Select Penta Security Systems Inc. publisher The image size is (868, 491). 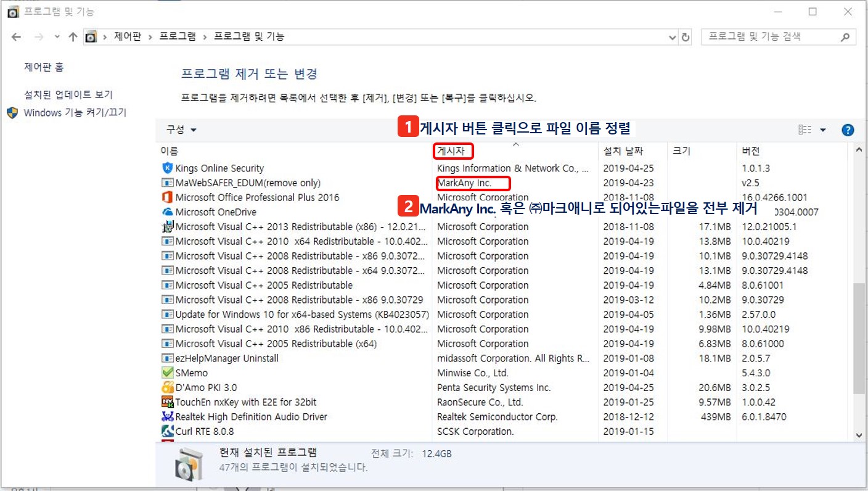coord(494,387)
